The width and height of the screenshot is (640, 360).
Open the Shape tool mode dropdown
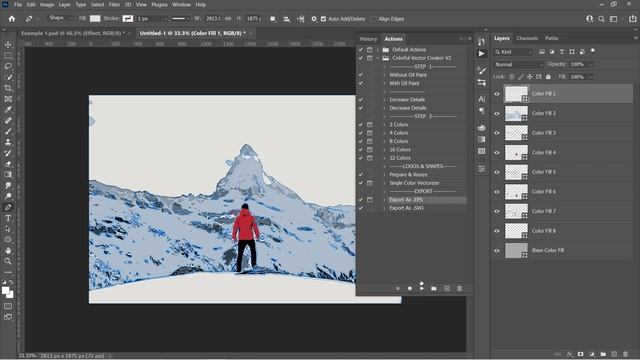[x=61, y=18]
